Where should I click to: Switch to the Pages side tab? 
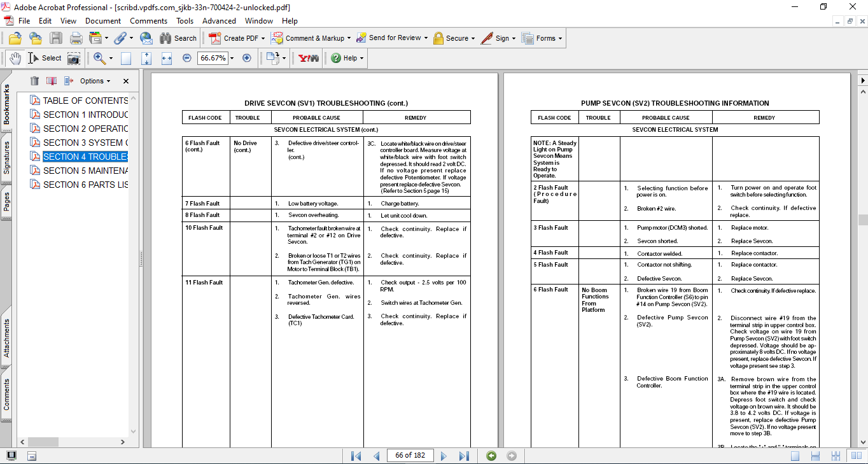click(x=7, y=202)
